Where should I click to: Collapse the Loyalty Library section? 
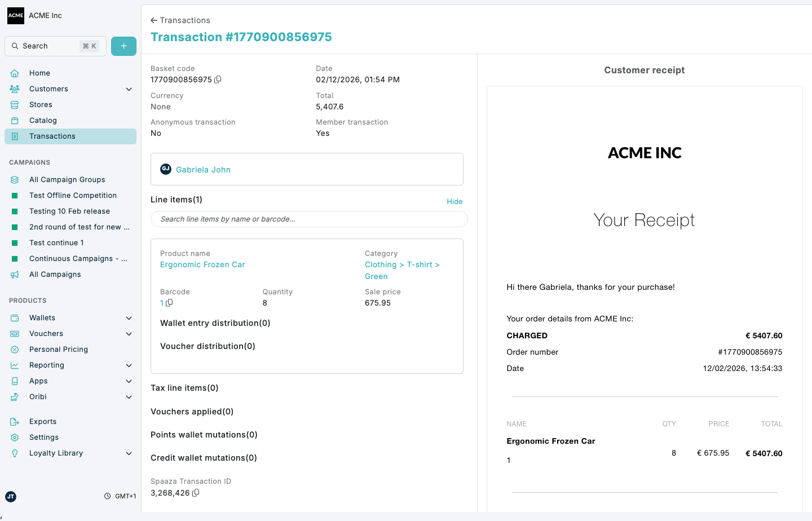click(129, 453)
